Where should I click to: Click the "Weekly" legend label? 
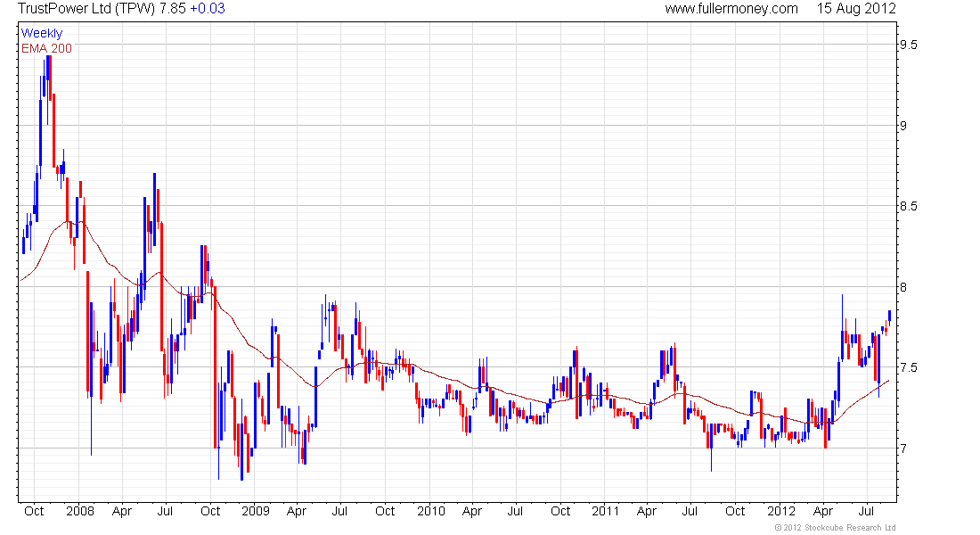point(42,33)
